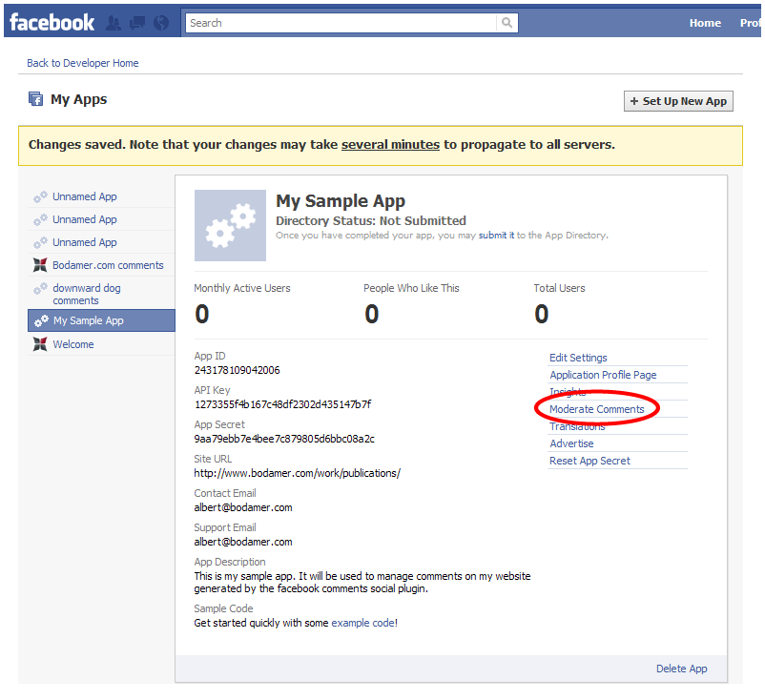Open the friend requests icon in header
Screen dimensions: 765x700
tap(114, 23)
